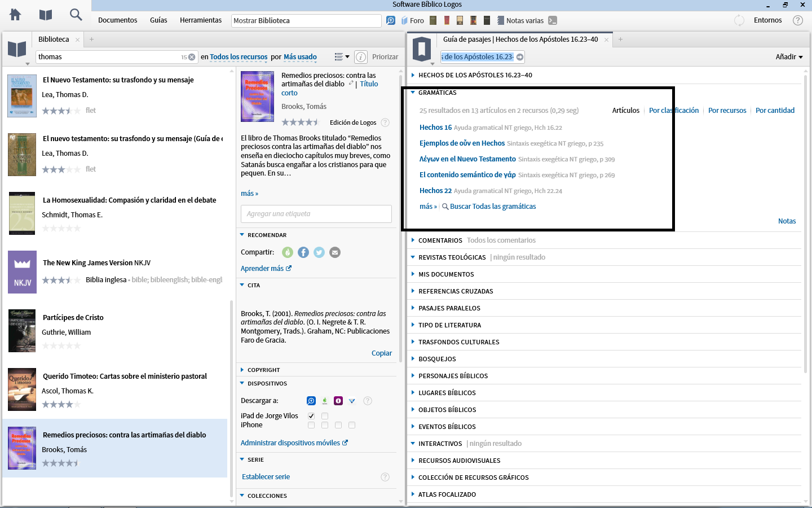Open 'Administrar dispositivos móviles' link

[x=294, y=443]
